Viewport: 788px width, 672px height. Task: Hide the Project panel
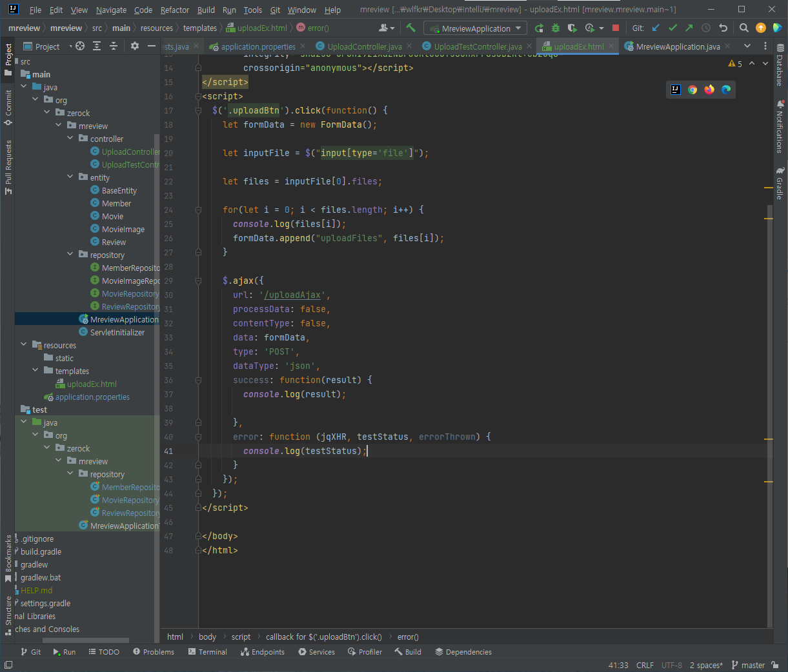coord(152,46)
